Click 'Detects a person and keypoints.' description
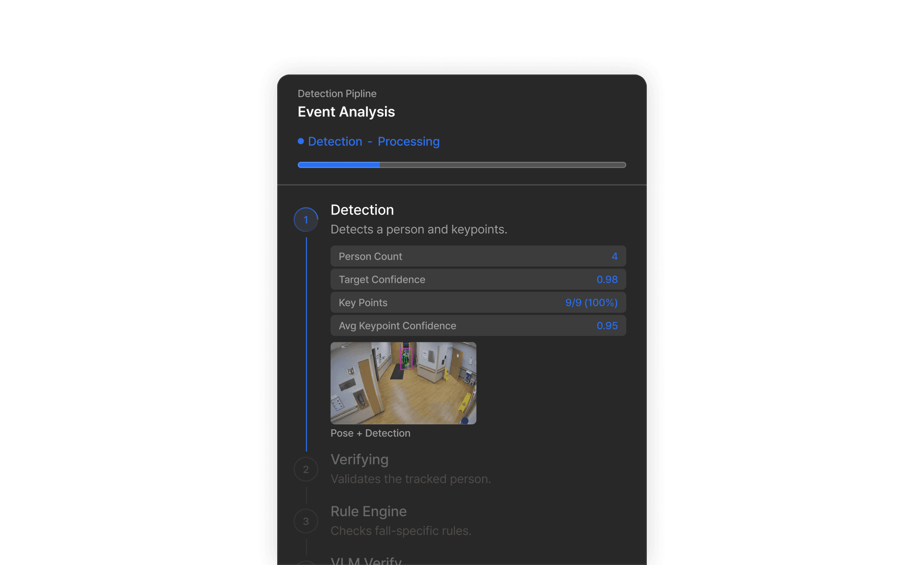924x565 pixels. point(419,229)
